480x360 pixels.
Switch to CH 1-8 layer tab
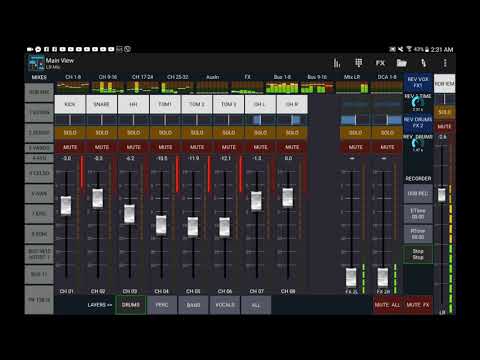click(73, 77)
